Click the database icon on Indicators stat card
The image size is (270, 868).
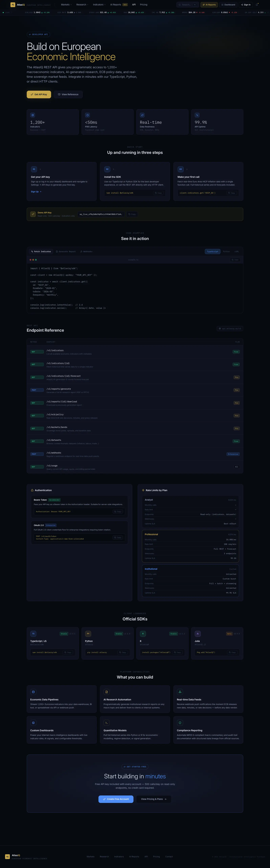(x=33, y=115)
